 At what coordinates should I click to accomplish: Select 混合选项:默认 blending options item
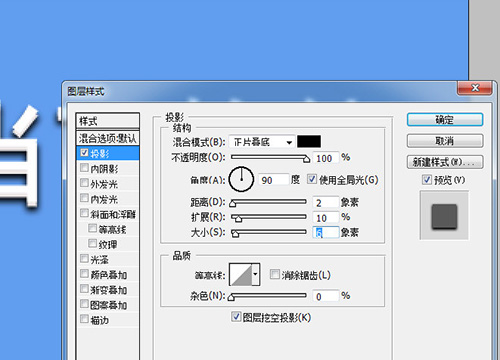108,138
